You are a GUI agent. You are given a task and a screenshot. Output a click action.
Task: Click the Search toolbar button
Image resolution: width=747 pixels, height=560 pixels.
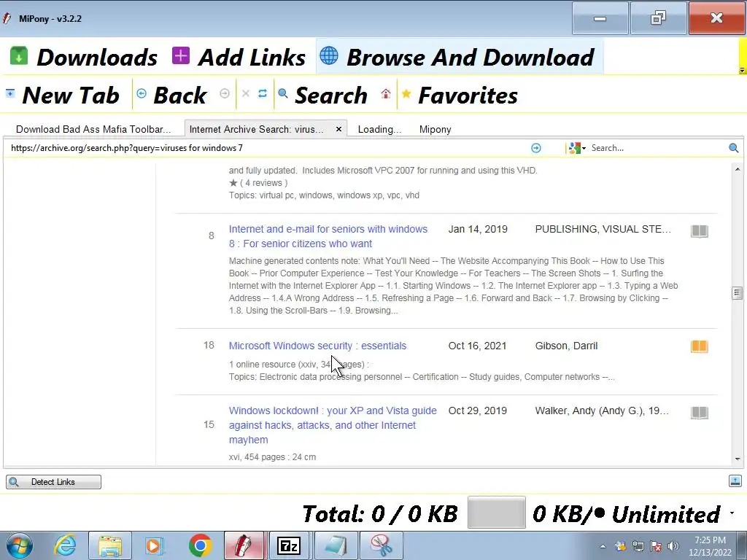pyautogui.click(x=323, y=96)
